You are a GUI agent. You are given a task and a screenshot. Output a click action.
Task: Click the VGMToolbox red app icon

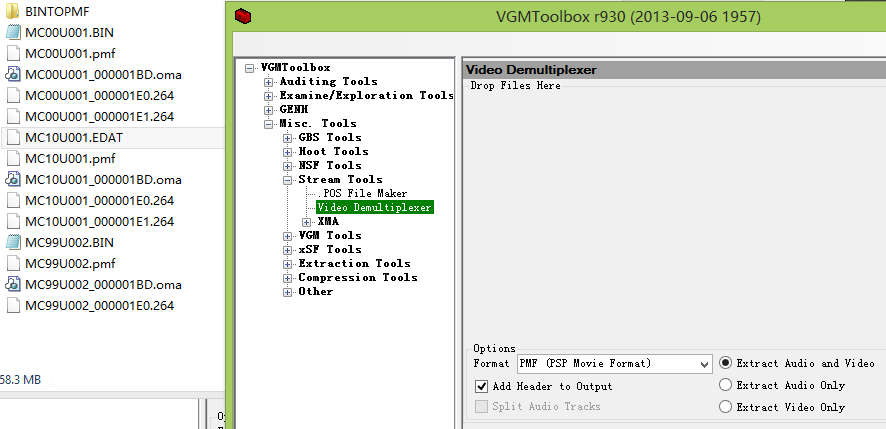point(242,17)
